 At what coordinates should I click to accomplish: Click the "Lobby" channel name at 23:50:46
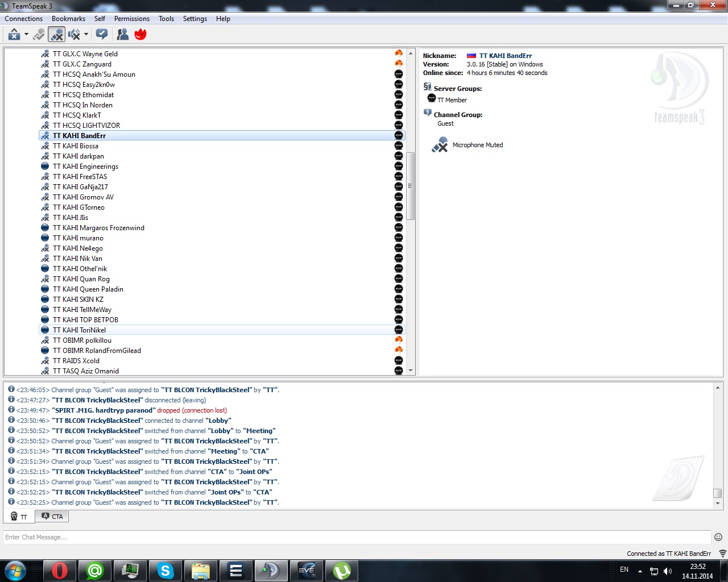pos(218,421)
